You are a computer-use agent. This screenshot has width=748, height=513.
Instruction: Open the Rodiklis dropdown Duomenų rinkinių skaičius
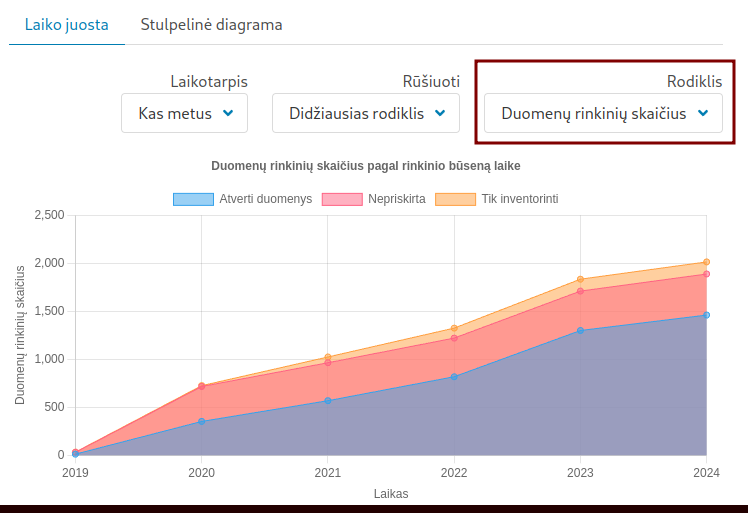pyautogui.click(x=603, y=113)
